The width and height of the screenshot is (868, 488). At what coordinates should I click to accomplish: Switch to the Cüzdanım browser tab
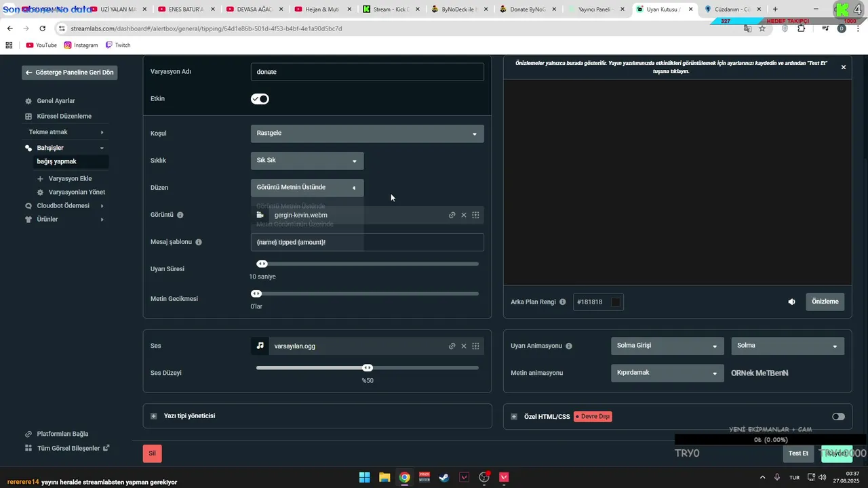pyautogui.click(x=732, y=9)
